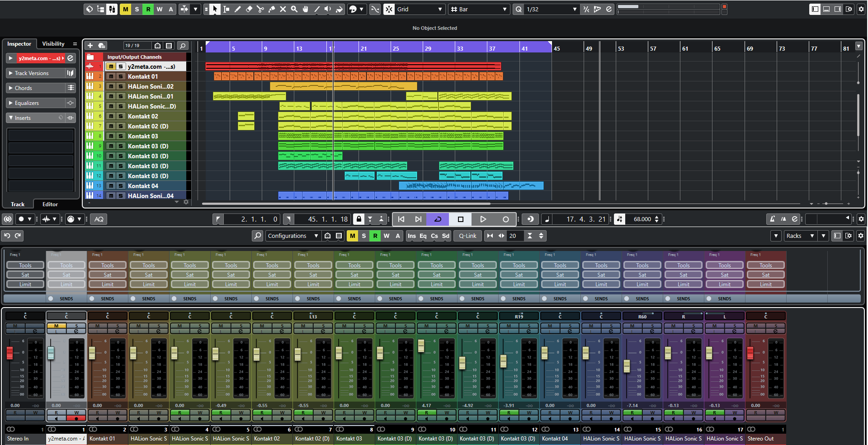
Task: Click the tempo value field 68.000
Action: click(642, 219)
